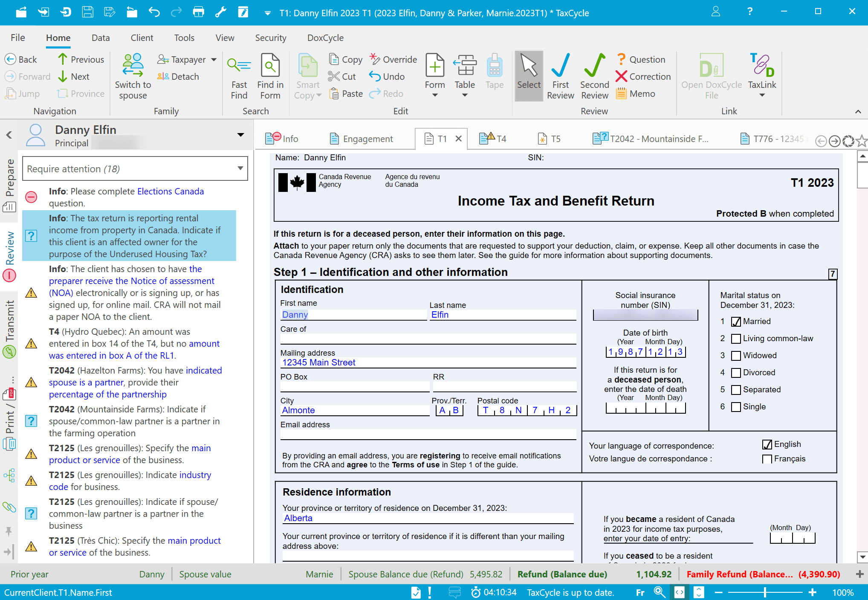
Task: Go to Next form arrow
Action: (63, 76)
